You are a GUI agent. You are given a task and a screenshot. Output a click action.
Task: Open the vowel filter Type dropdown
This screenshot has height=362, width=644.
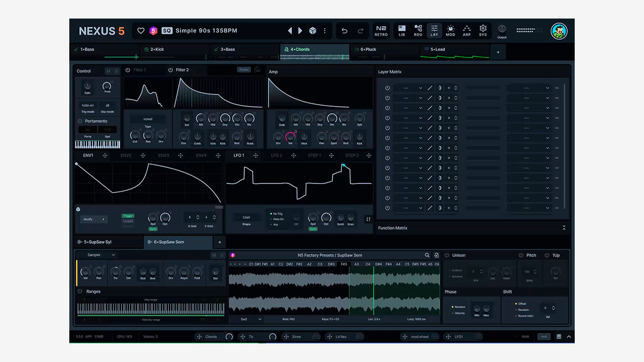pos(148,119)
